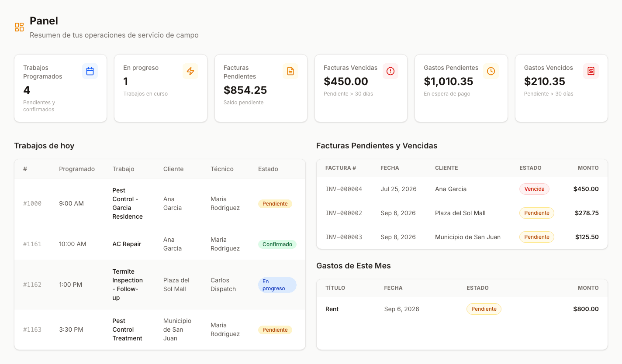Open invoice INV-000002
Screen dimensions: 622x364
pos(344,213)
